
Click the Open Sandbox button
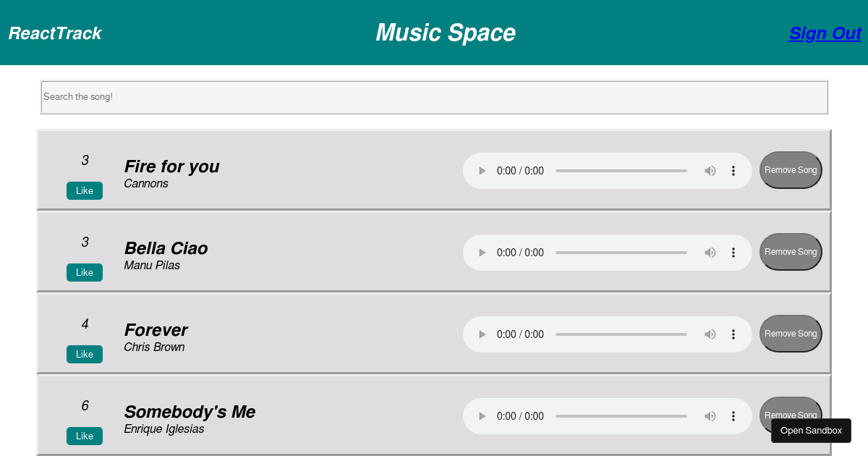point(811,430)
